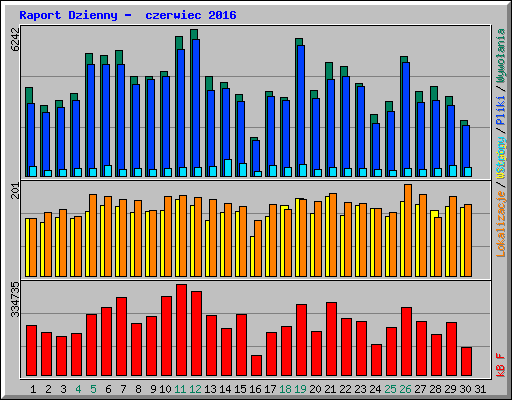
Task: Click the 201 y-axis scale value
Action: [15, 191]
